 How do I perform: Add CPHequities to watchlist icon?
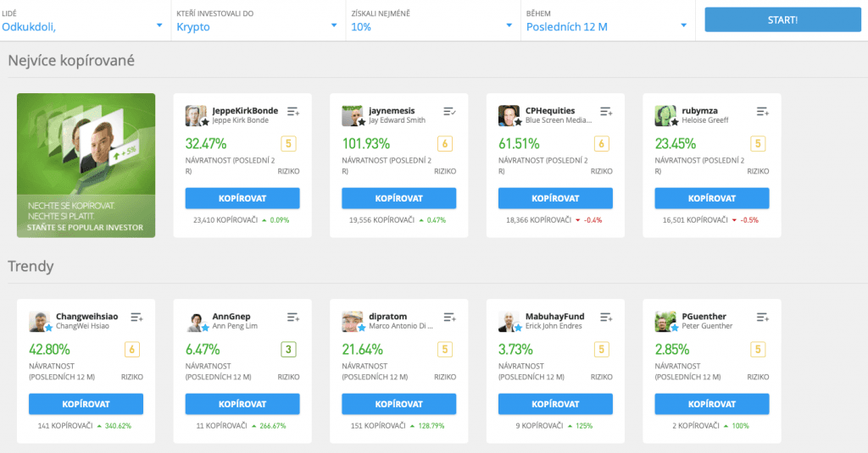tap(606, 112)
